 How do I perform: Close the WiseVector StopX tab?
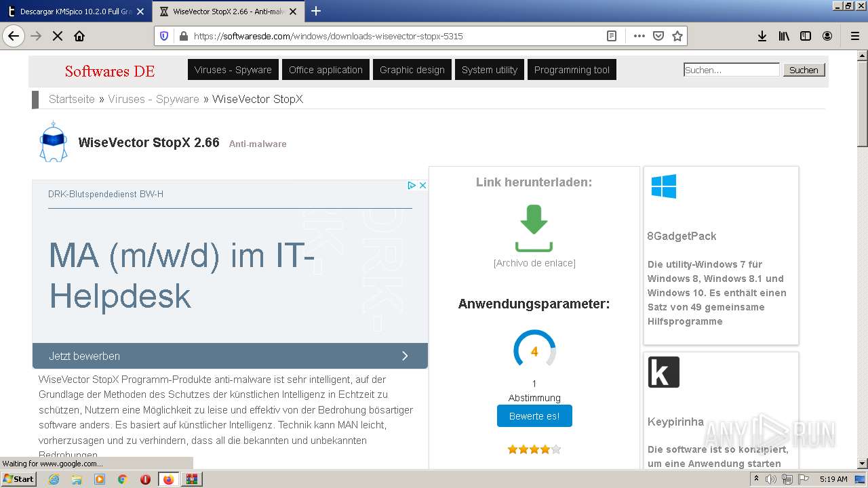click(293, 12)
